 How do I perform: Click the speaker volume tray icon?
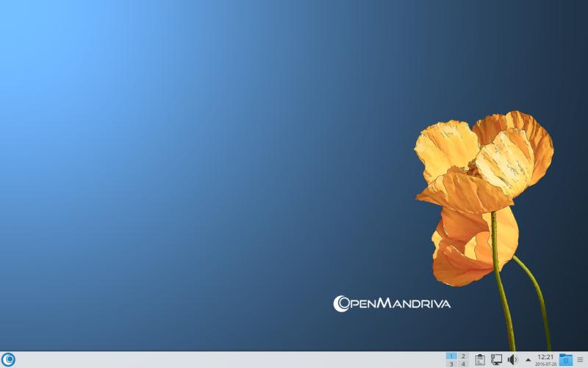pos(512,359)
